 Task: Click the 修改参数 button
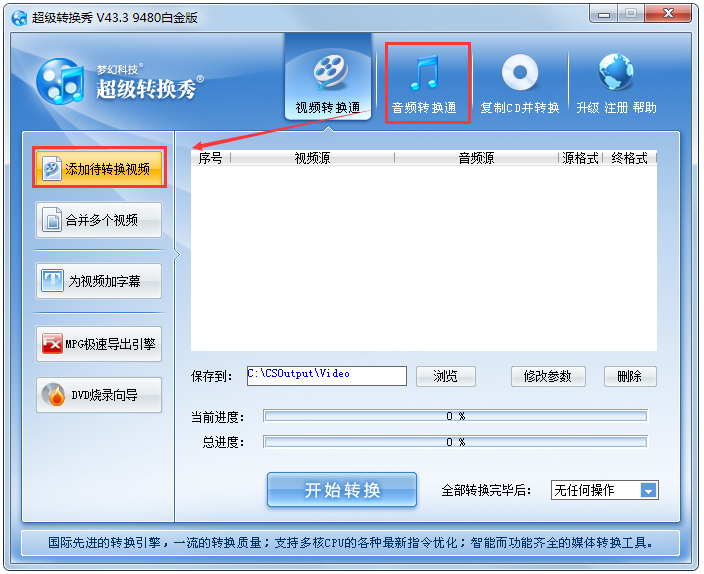pos(547,376)
